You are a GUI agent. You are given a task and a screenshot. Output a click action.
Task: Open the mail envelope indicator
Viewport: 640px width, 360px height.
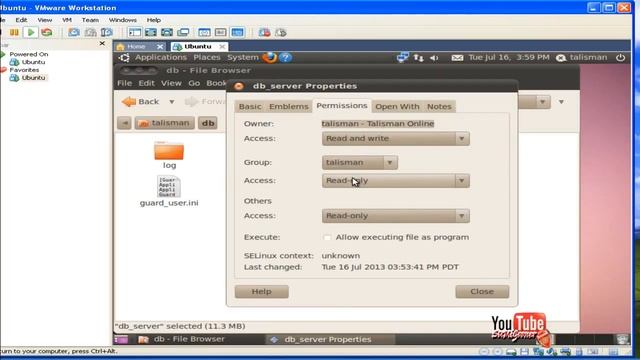tap(457, 58)
